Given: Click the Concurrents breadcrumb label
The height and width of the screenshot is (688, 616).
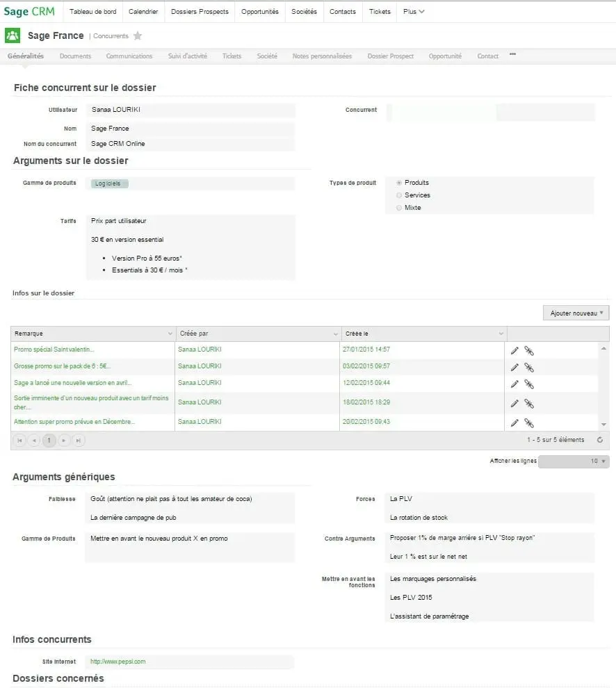Looking at the screenshot, I should point(111,36).
